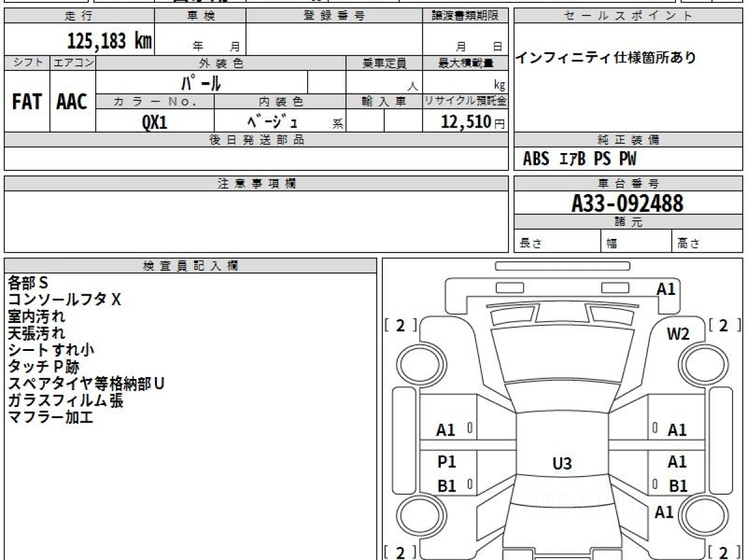Click the color code QX1
The height and width of the screenshot is (560, 747).
point(155,122)
